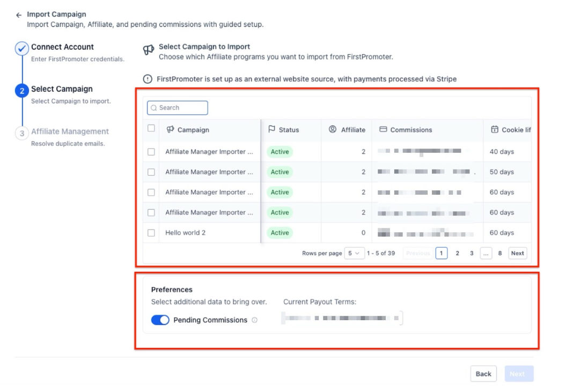Screen dimensions: 565x392
Task: Click the person icon in Affiliate column header
Action: coord(333,129)
